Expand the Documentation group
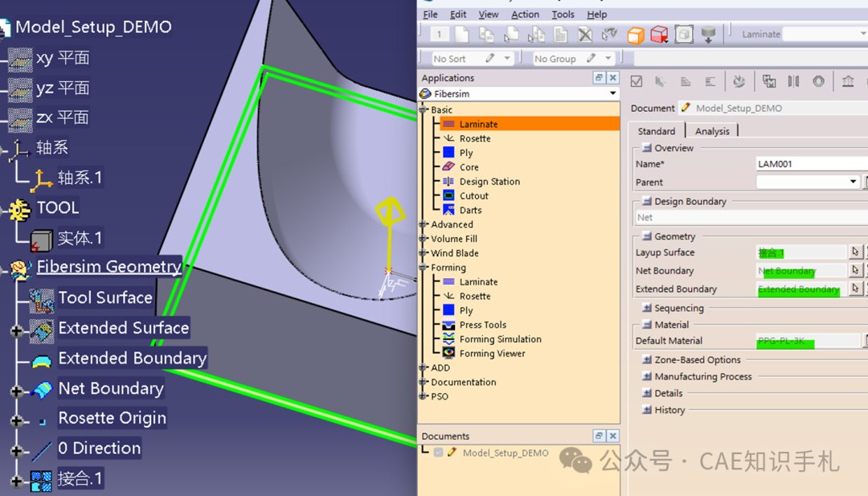Screen dimensions: 868x496 coord(424,382)
